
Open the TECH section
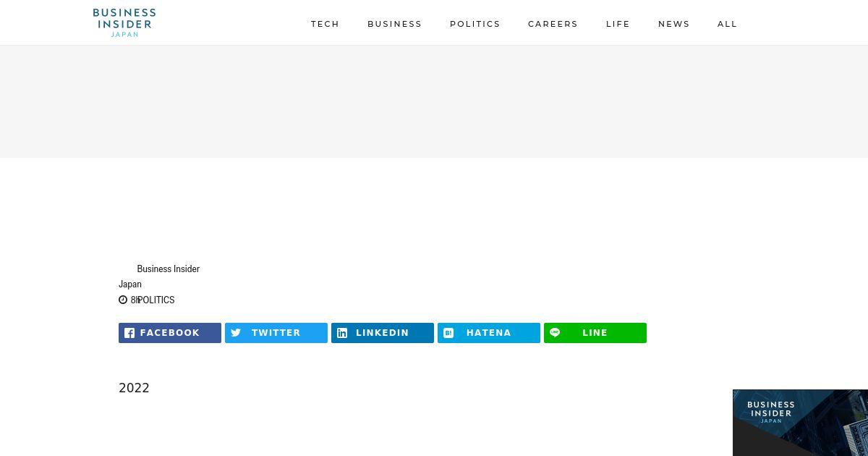(x=325, y=24)
